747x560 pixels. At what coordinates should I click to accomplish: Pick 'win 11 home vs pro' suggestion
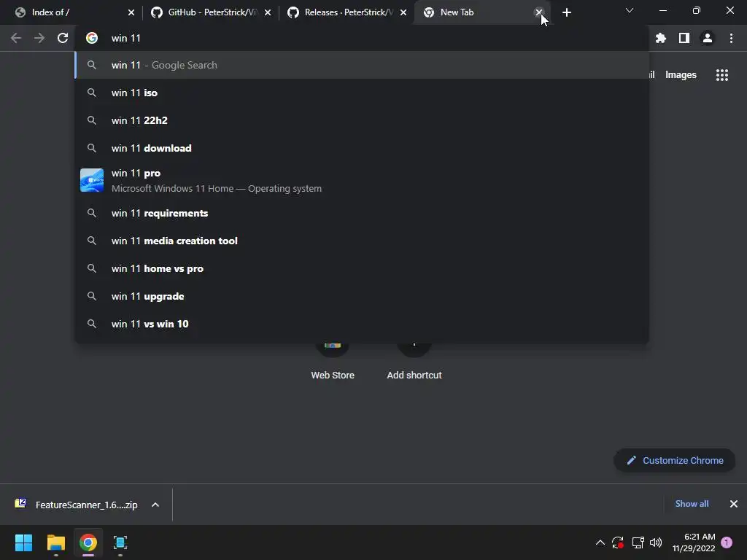[x=362, y=268]
